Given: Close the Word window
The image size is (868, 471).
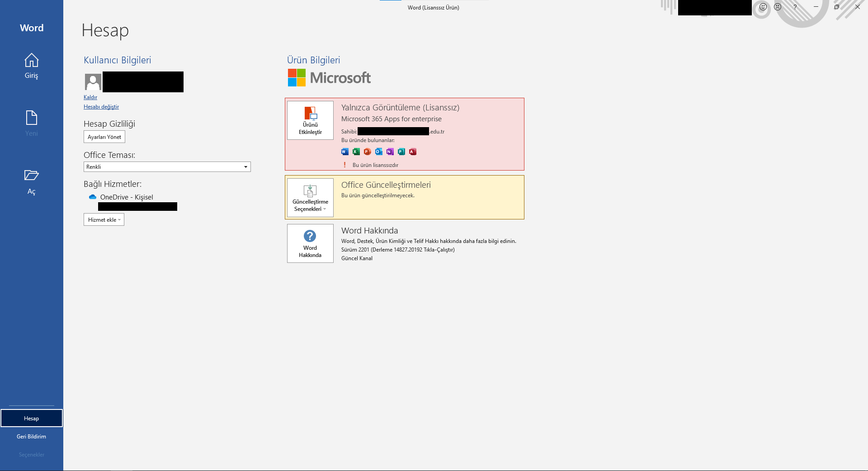Looking at the screenshot, I should click(858, 7).
